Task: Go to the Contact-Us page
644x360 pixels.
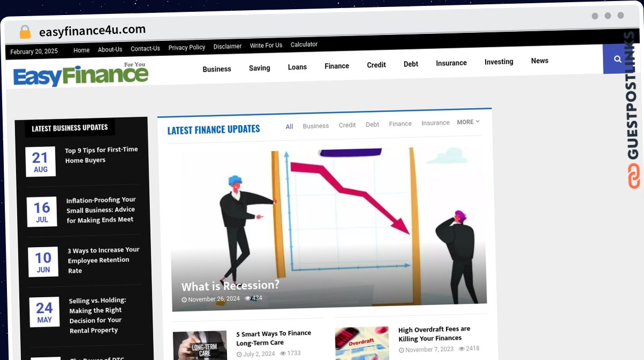Action: tap(145, 48)
